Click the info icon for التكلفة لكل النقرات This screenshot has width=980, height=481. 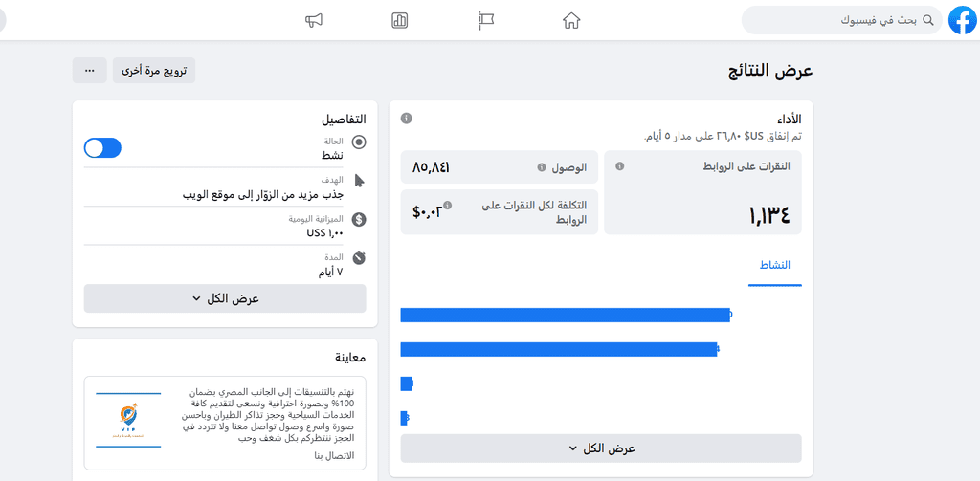click(448, 205)
